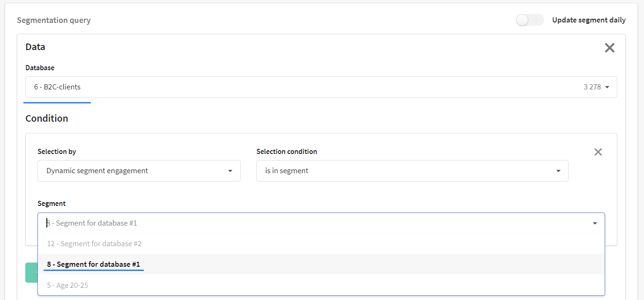This screenshot has height=300, width=644.
Task: Close the Data panel with the X icon
Action: coord(609,48)
